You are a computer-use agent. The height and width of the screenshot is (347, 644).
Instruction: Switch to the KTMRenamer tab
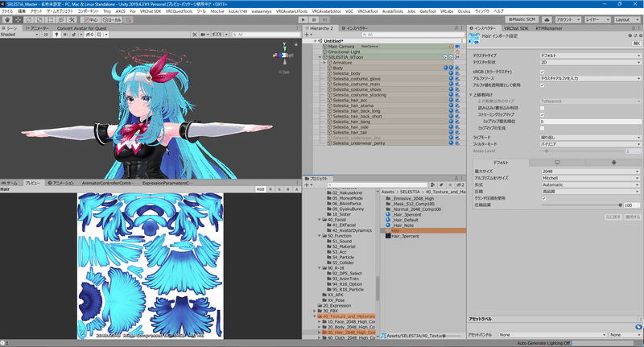[549, 28]
